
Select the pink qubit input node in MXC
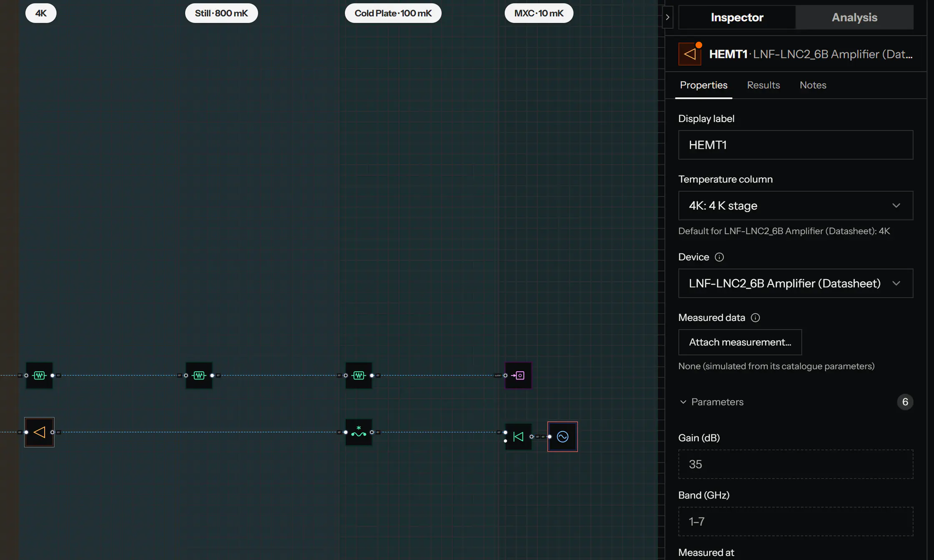coord(518,375)
